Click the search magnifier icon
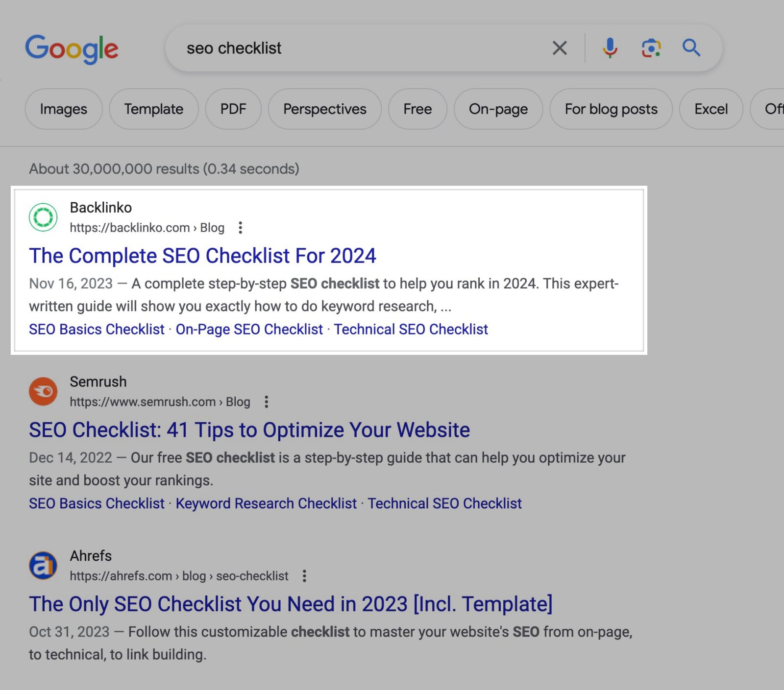784x690 pixels. click(691, 48)
